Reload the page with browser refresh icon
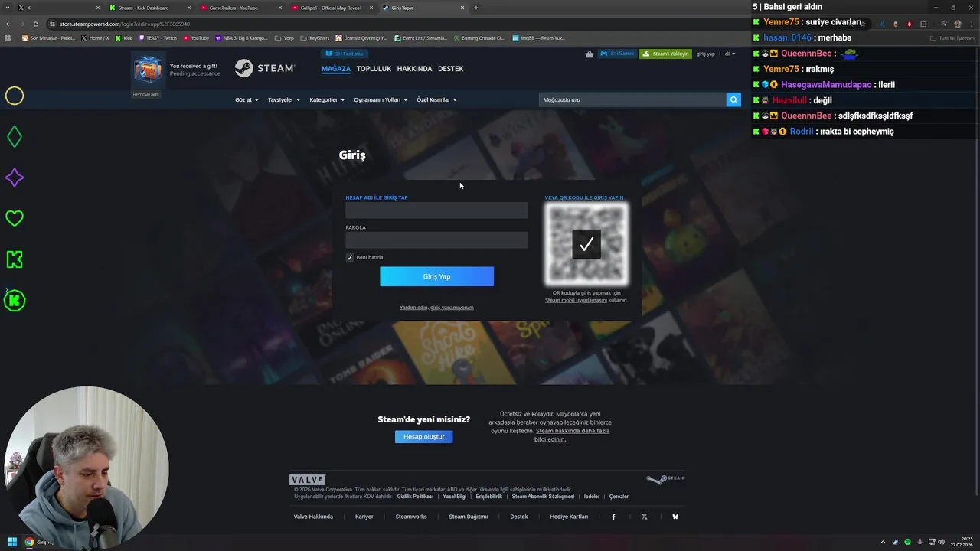This screenshot has height=551, width=980. 35,24
